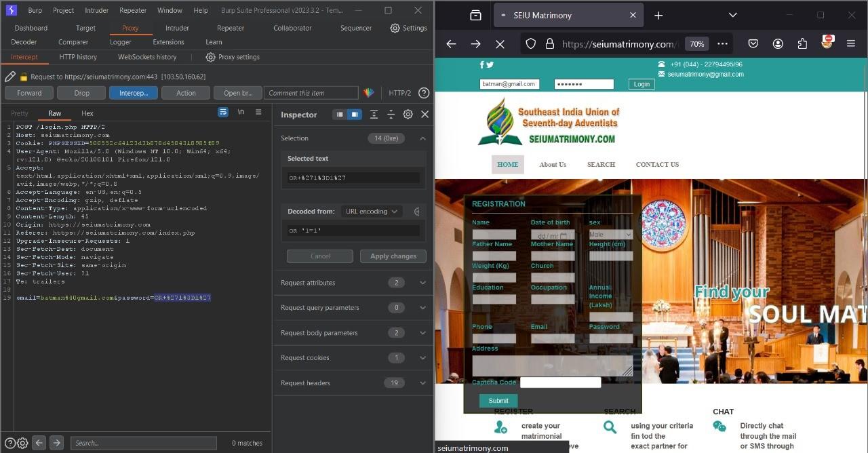
Task: Open search settings gear at bottom
Action: tap(22, 443)
